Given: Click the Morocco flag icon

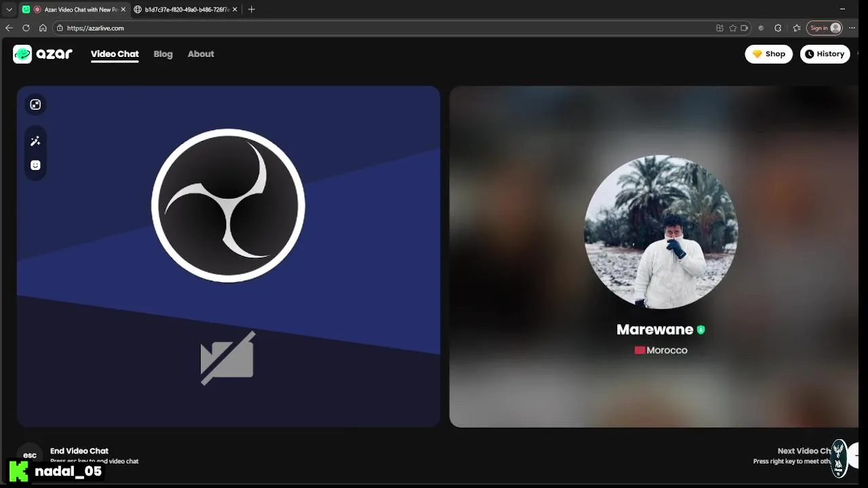Looking at the screenshot, I should point(639,350).
